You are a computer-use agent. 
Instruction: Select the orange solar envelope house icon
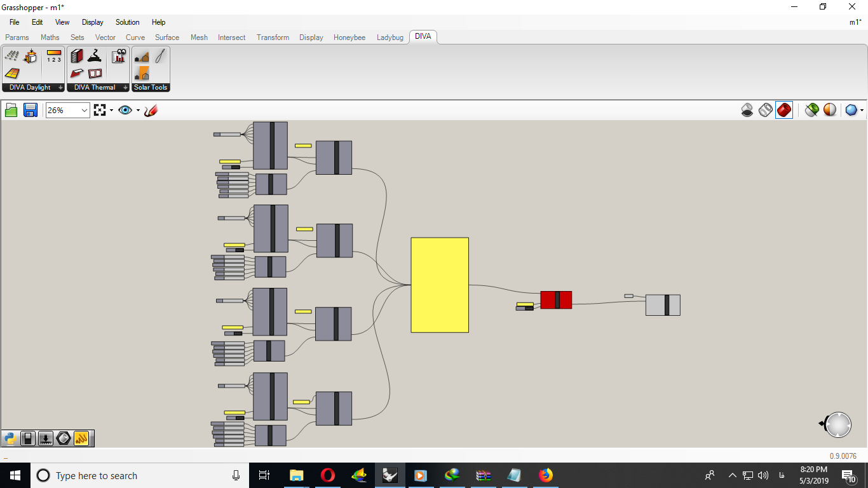click(142, 73)
